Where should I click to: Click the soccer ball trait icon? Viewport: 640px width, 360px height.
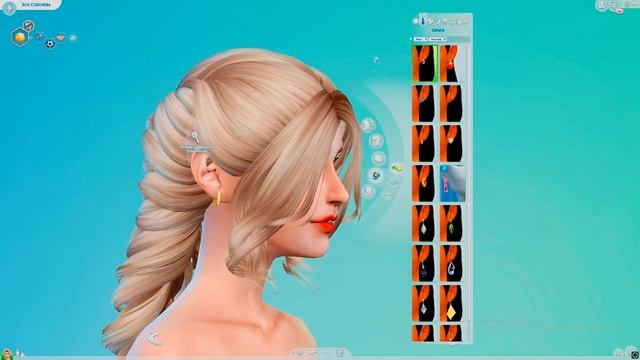[50, 43]
